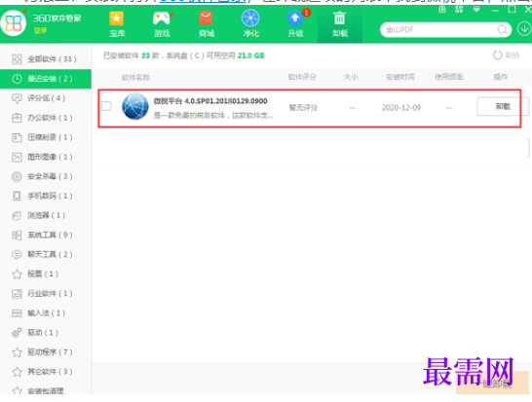
Task: Open the download manager arrow icon
Action: pos(524,29)
